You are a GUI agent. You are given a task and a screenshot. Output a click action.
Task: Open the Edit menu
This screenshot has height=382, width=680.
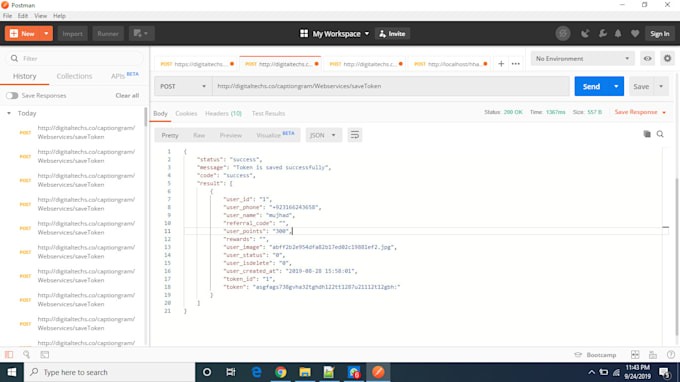coord(23,16)
